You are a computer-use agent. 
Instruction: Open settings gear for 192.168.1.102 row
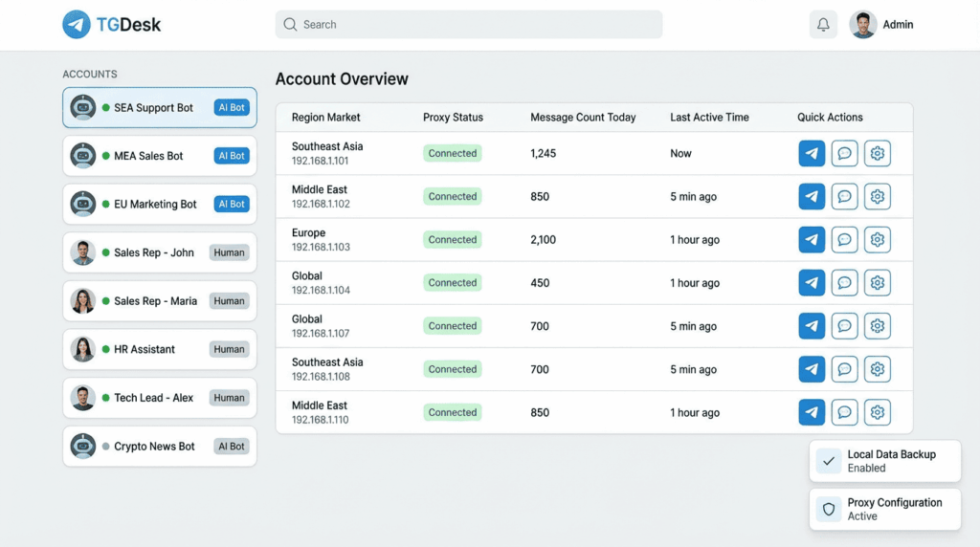point(878,196)
